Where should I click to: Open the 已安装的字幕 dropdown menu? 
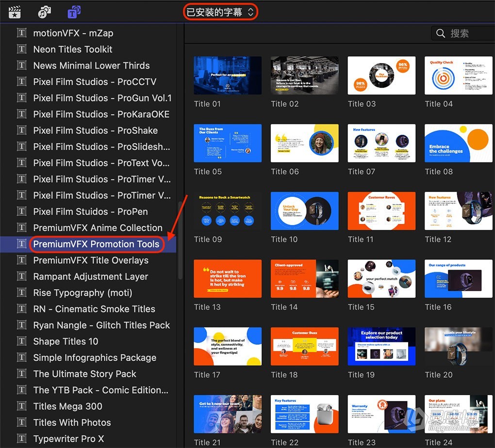220,12
